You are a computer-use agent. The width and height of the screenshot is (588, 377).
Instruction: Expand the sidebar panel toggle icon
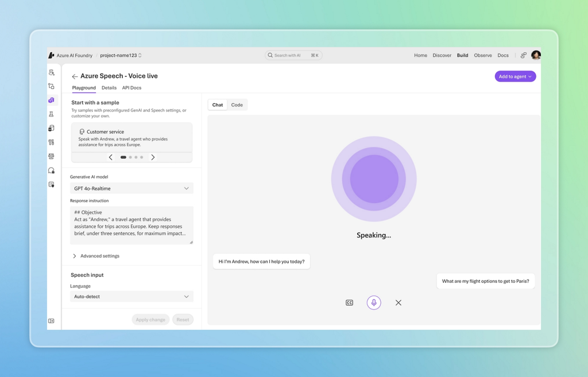click(x=51, y=321)
